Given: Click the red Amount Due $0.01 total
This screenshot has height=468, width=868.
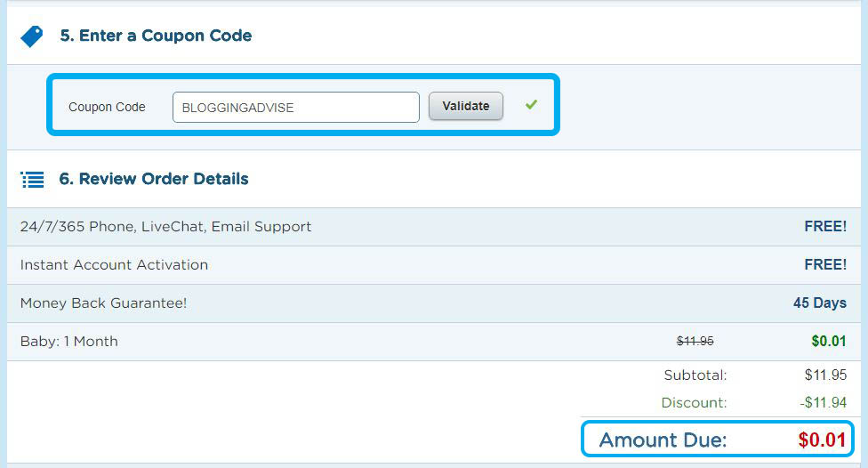Looking at the screenshot, I should (x=822, y=440).
